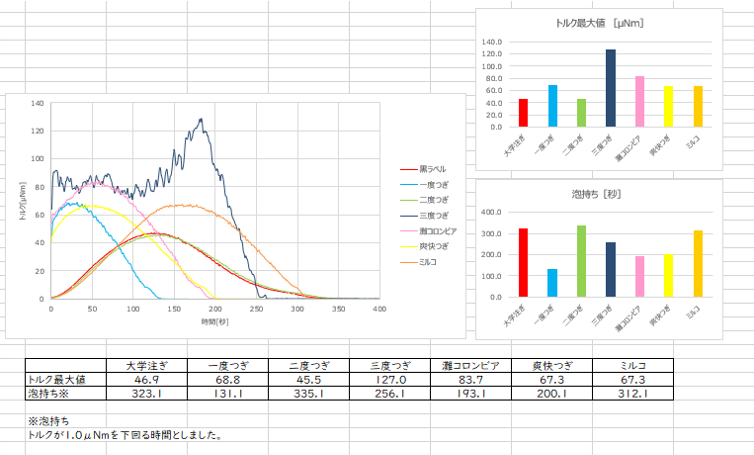Screen dimensions: 754x455
Task: Select tall dark-blue 三度つぎ bar in トルク最大値 chart
Action: [610, 89]
